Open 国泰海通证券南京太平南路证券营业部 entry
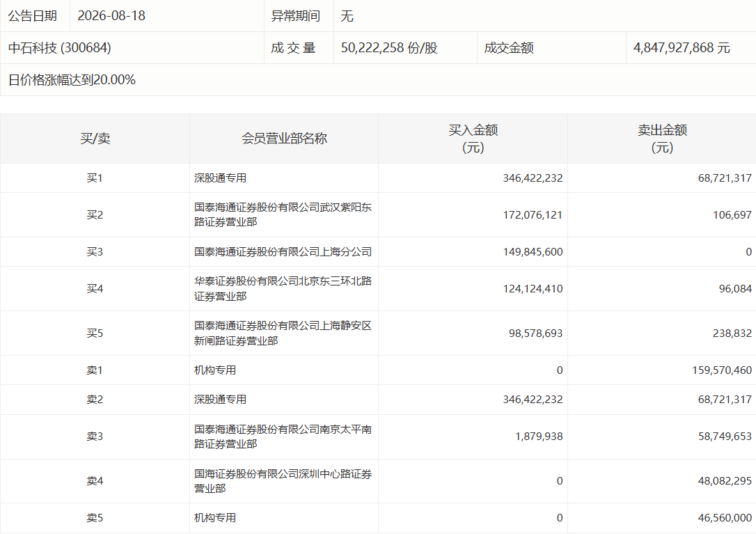 tap(283, 437)
